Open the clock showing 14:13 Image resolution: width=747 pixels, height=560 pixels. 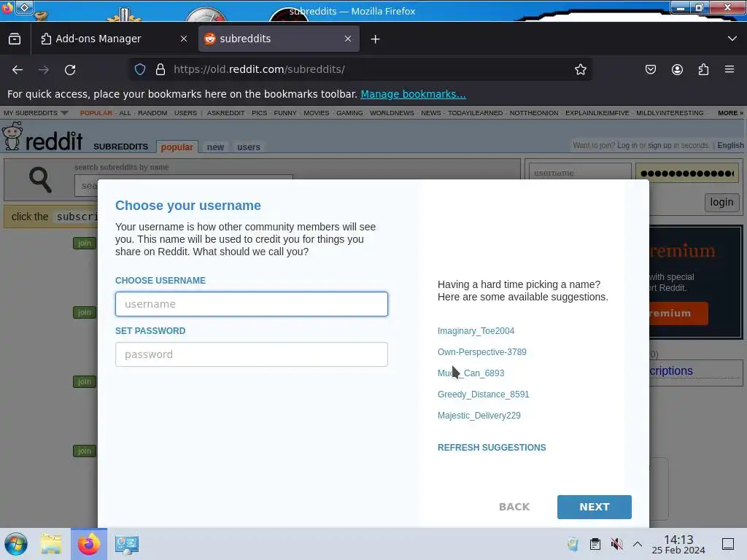coord(678,544)
